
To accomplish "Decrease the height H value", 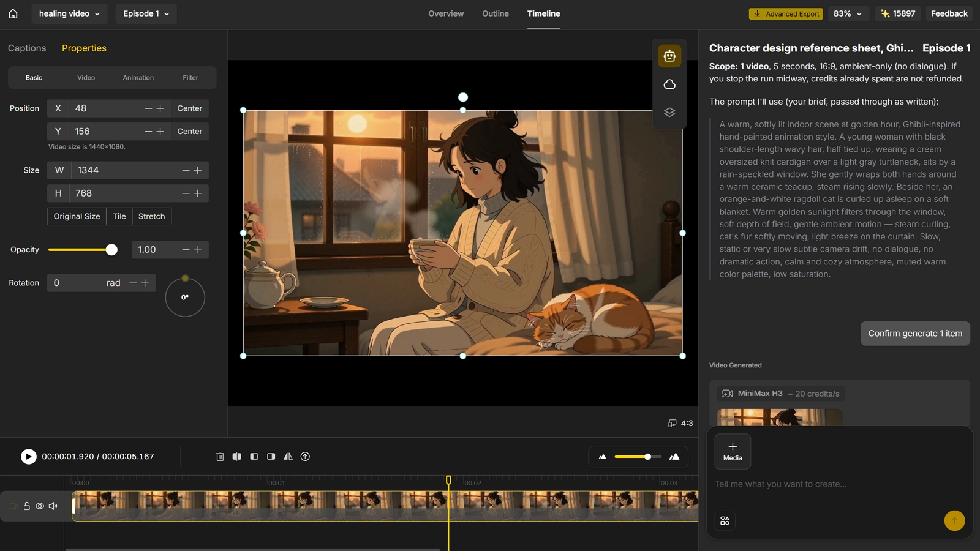I will 186,193.
